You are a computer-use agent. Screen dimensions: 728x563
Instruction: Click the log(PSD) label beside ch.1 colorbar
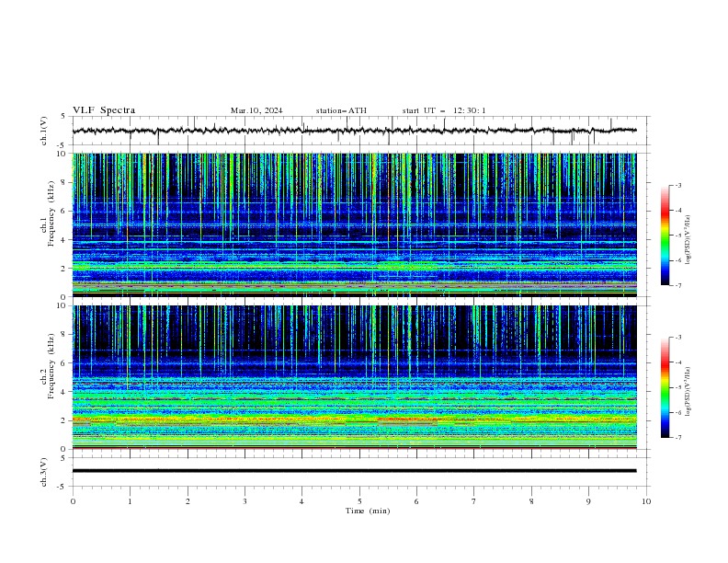tap(688, 240)
